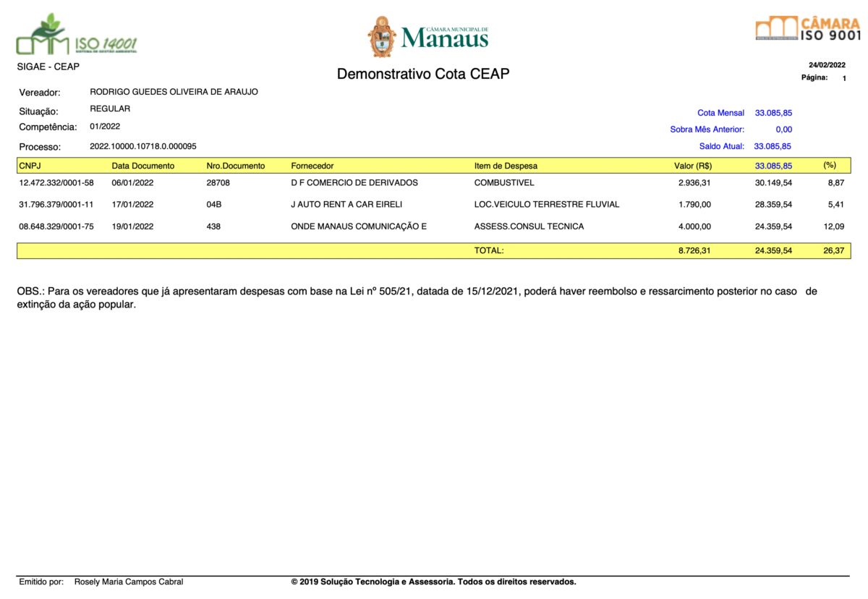
Task: Click the total value 8.726,31
Action: tap(694, 250)
